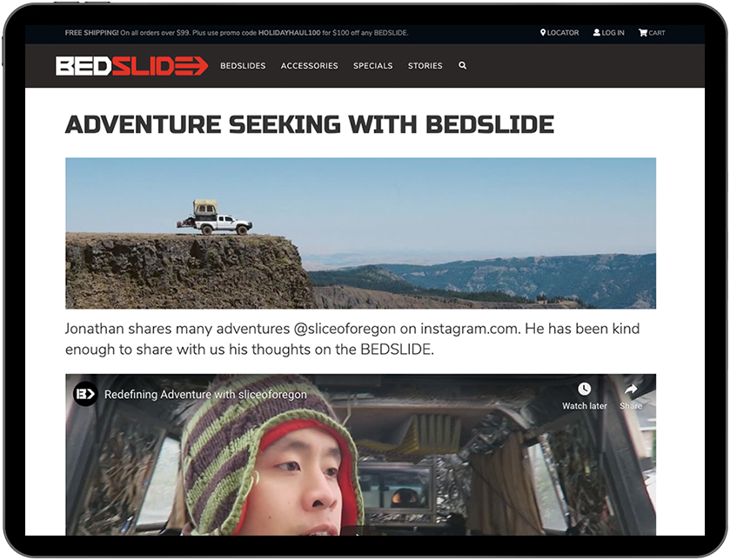Click the search magnifier icon in navbar
Image resolution: width=730 pixels, height=560 pixels.
point(462,65)
